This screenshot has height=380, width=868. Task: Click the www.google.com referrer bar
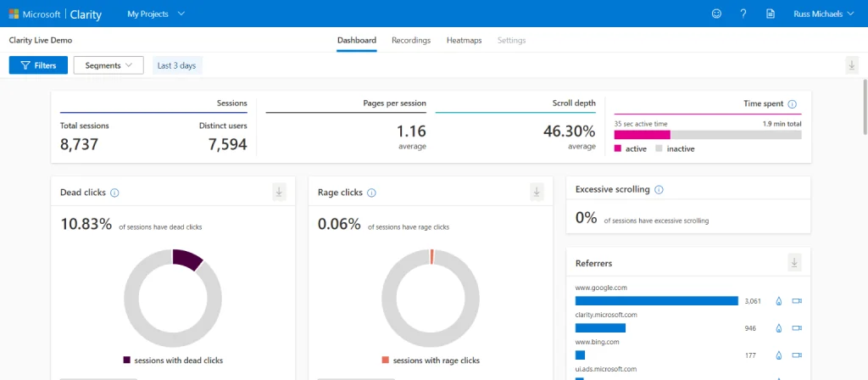657,301
